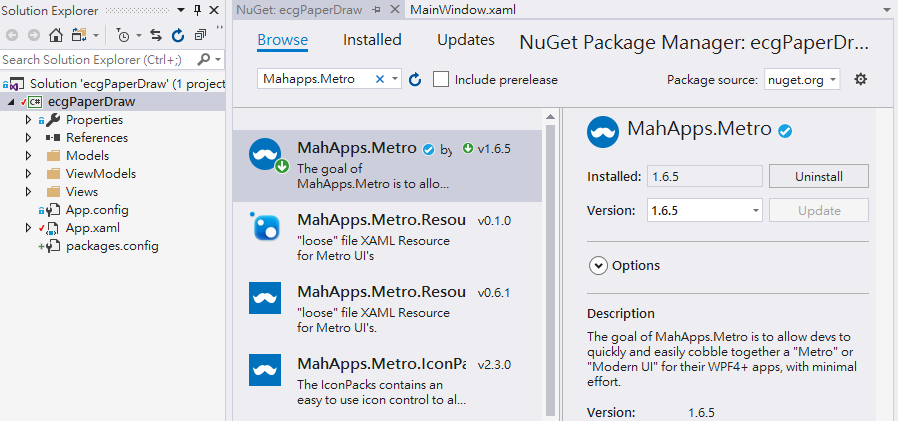Refresh the Solution Explorer

coord(177,35)
